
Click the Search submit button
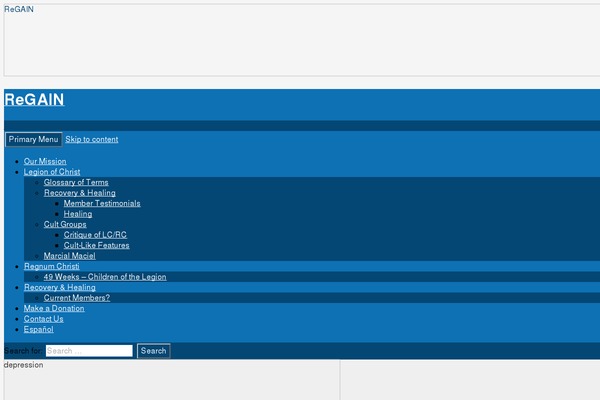click(153, 351)
